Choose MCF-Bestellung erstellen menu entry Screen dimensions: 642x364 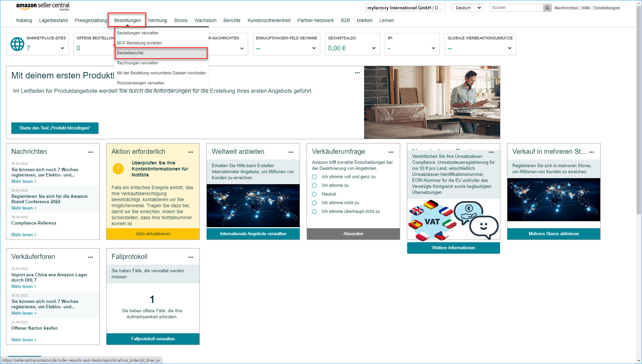139,43
